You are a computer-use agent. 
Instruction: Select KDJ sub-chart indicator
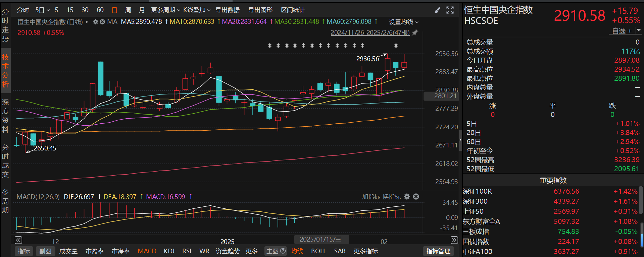tap(169, 251)
